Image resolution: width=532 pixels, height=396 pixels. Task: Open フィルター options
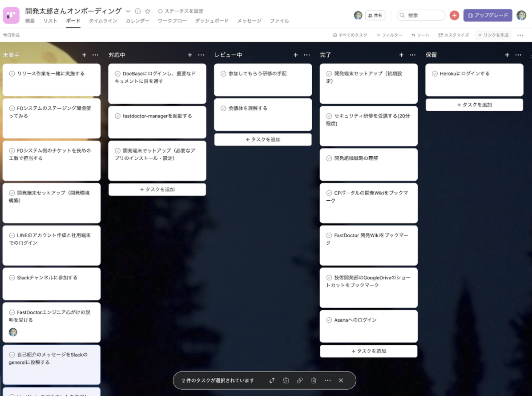point(390,35)
